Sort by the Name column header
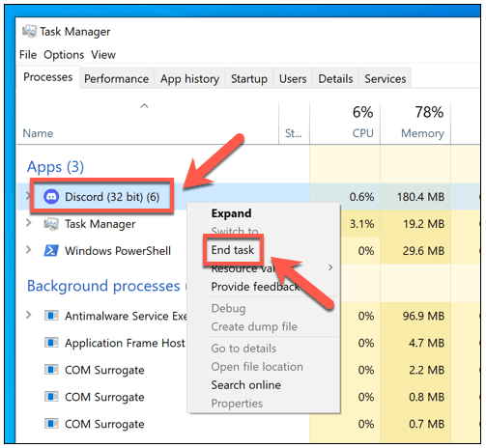Screen dimensions: 486x448 (x=38, y=133)
